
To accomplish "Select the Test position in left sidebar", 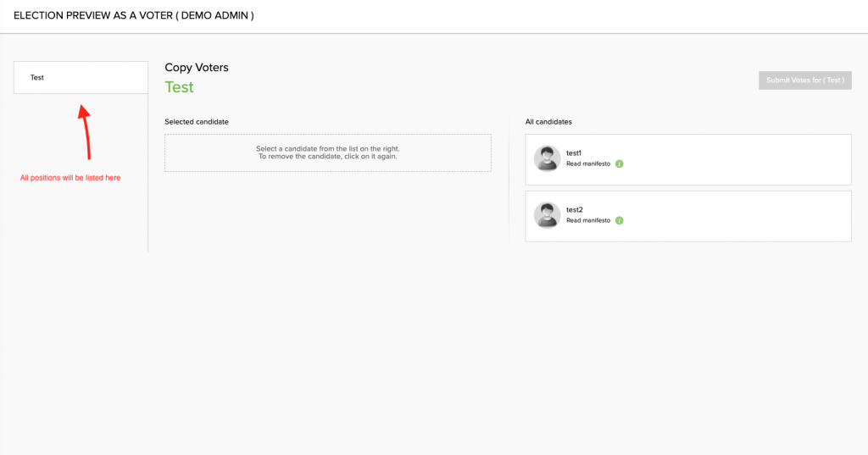I will click(81, 77).
